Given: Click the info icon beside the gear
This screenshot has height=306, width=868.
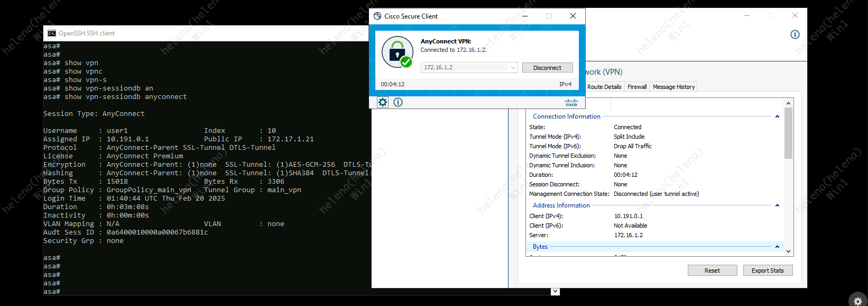Looking at the screenshot, I should [398, 102].
